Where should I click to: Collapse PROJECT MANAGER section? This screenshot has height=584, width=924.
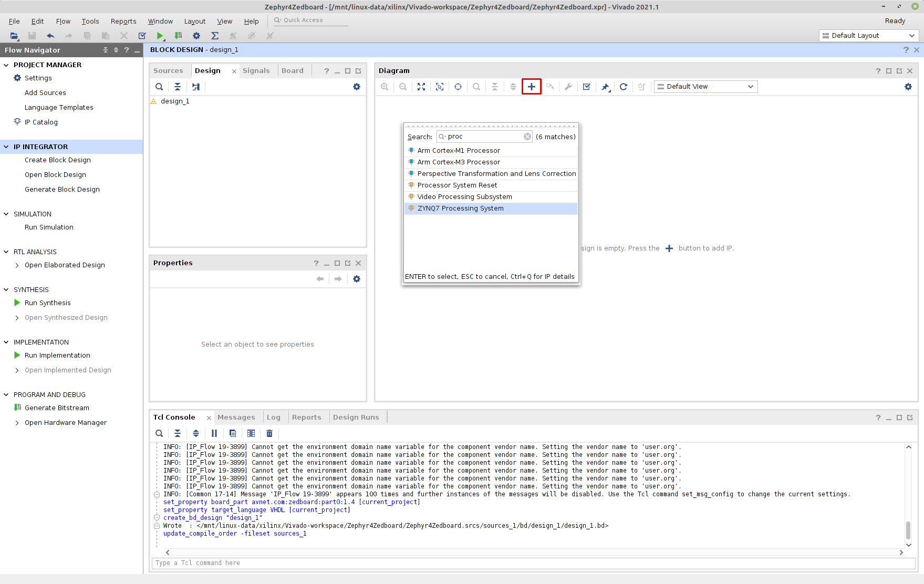6,65
